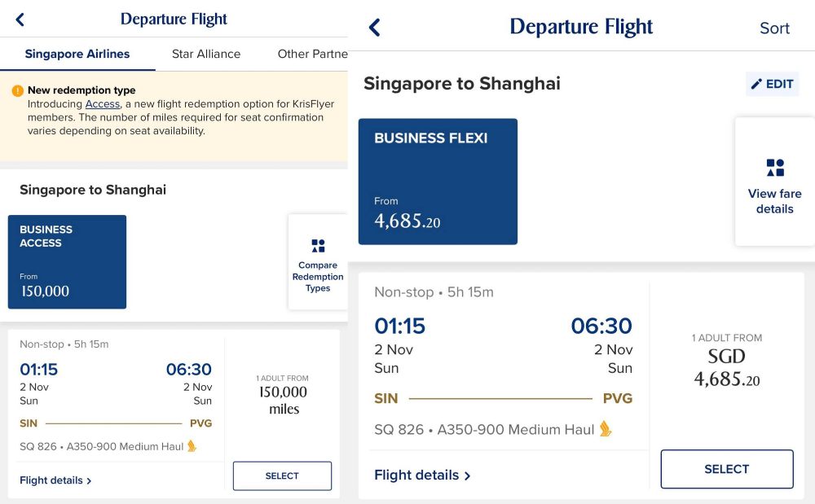815x504 pixels.
Task: Open Compare Redemption Types shapes icon
Action: pos(318,245)
